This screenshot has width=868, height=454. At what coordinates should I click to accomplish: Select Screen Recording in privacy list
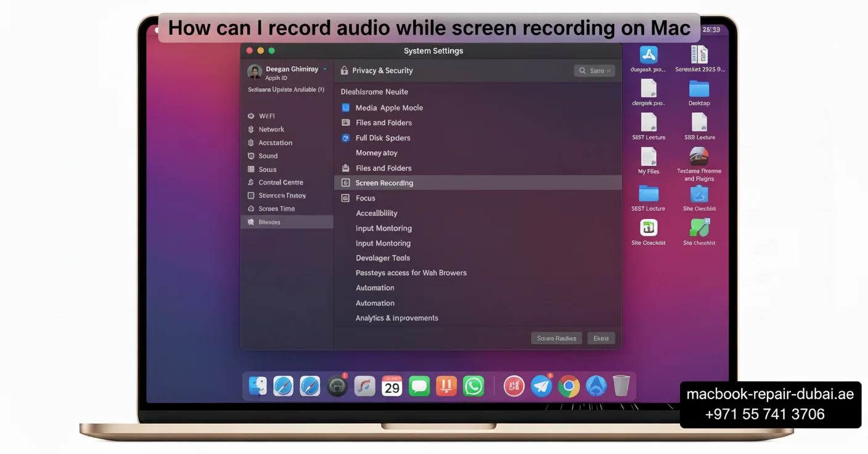[x=384, y=183]
